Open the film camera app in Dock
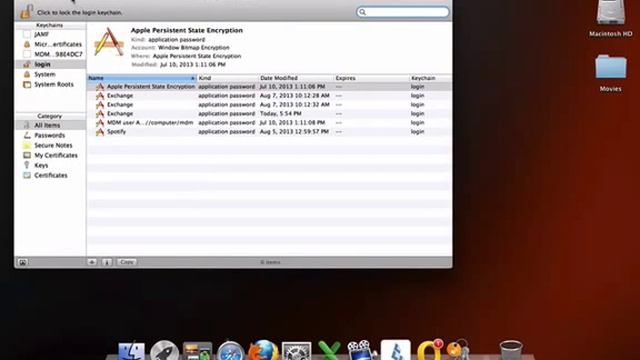The image size is (640, 360). click(361, 350)
